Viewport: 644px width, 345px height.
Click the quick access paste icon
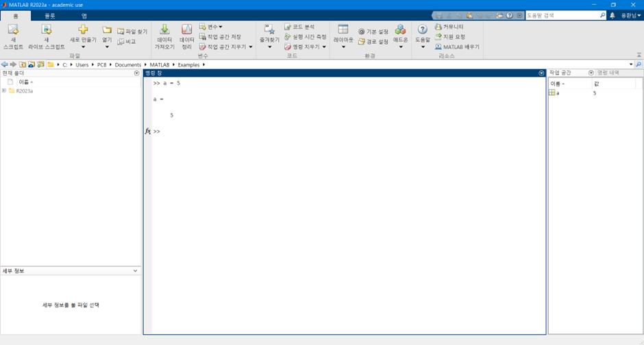click(x=469, y=16)
